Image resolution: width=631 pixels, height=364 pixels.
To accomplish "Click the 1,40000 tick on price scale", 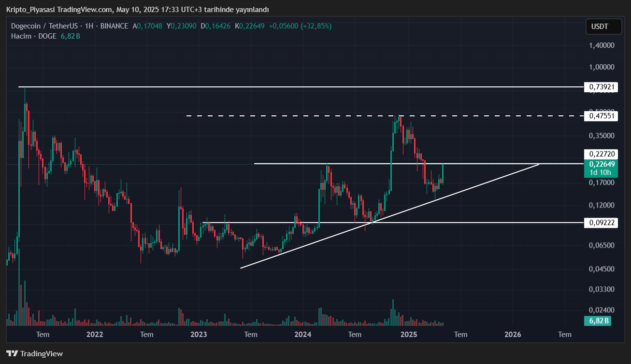I will (x=601, y=45).
